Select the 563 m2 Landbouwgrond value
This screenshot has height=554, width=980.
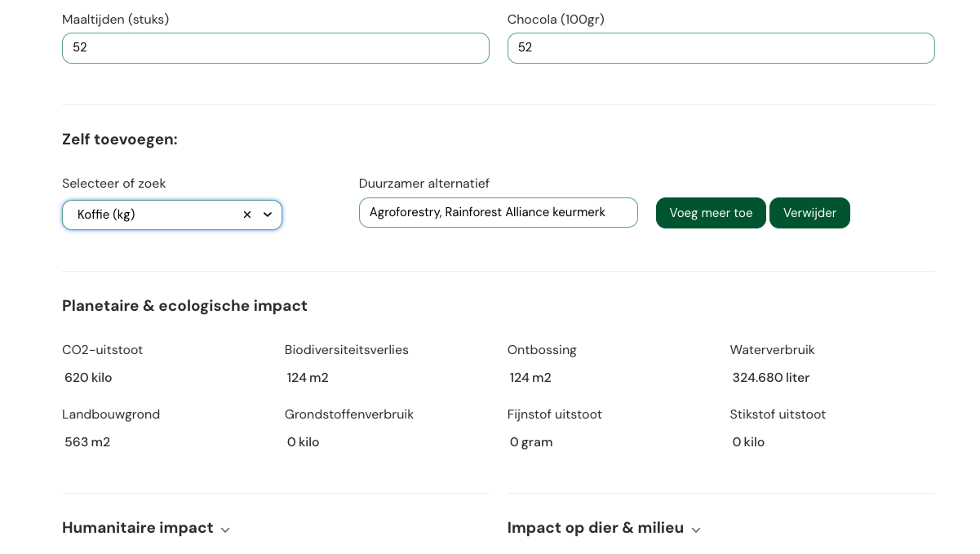pyautogui.click(x=87, y=442)
